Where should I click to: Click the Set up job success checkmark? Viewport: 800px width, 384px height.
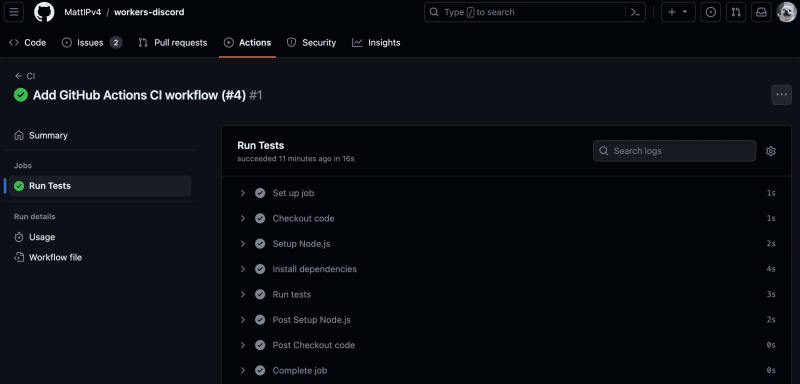[x=260, y=193]
